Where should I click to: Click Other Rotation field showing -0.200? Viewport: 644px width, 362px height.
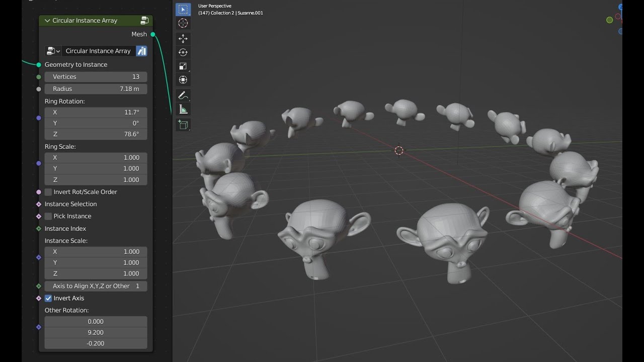tap(96, 343)
